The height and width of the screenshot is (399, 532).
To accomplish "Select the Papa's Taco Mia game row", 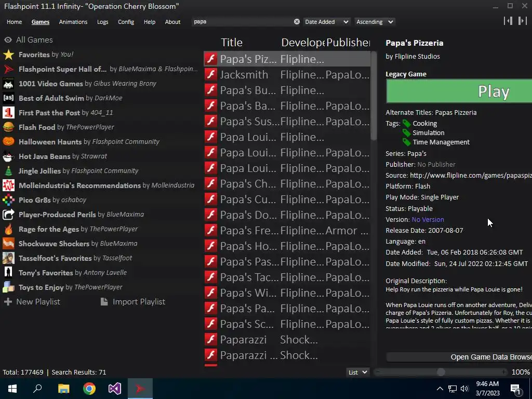I will pyautogui.click(x=287, y=277).
